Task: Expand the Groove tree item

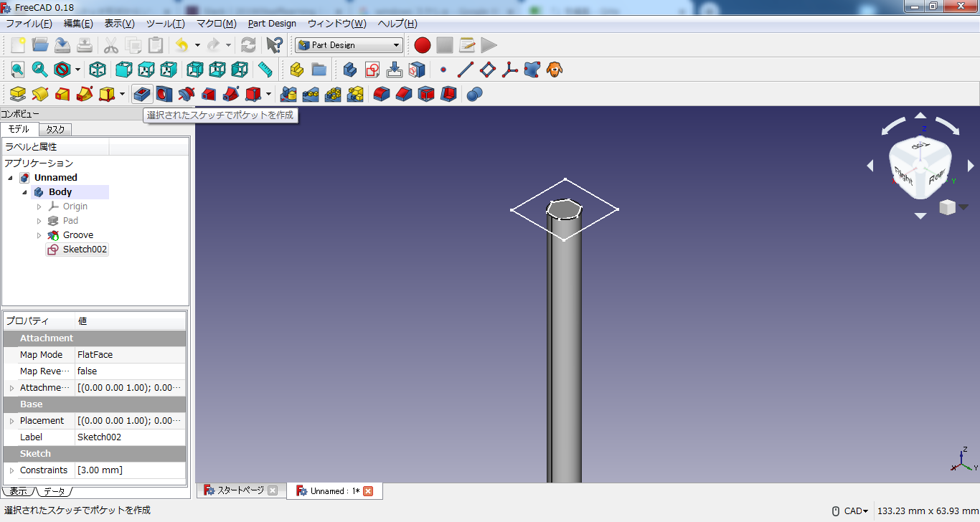Action: (39, 235)
